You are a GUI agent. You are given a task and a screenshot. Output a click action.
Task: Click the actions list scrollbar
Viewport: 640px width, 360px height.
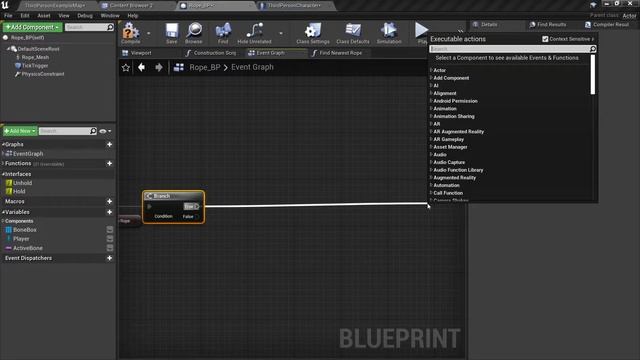pyautogui.click(x=593, y=75)
